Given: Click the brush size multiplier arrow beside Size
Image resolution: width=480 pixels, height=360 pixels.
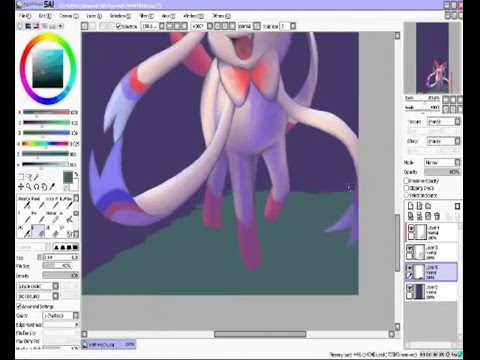Looking at the screenshot, I should [39, 257].
